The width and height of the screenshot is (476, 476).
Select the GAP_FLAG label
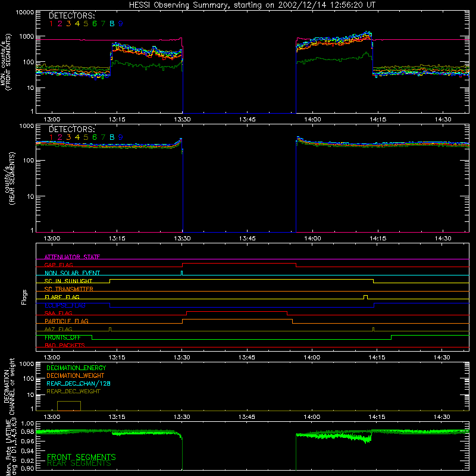(58, 265)
